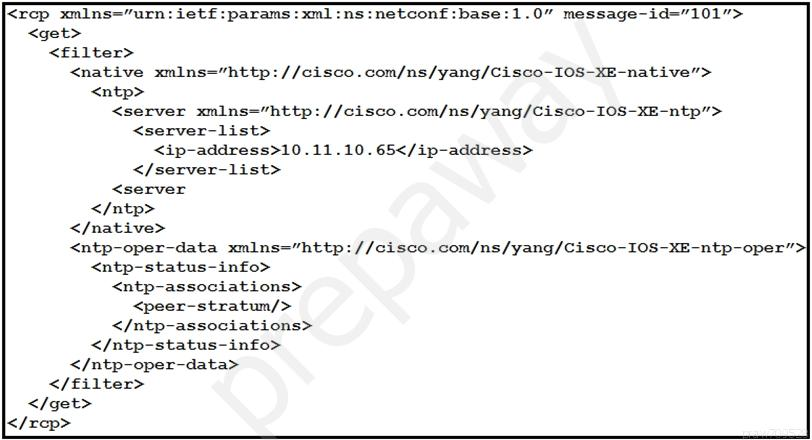Select the opening filter tag
The height and width of the screenshot is (440, 812).
coord(92,53)
